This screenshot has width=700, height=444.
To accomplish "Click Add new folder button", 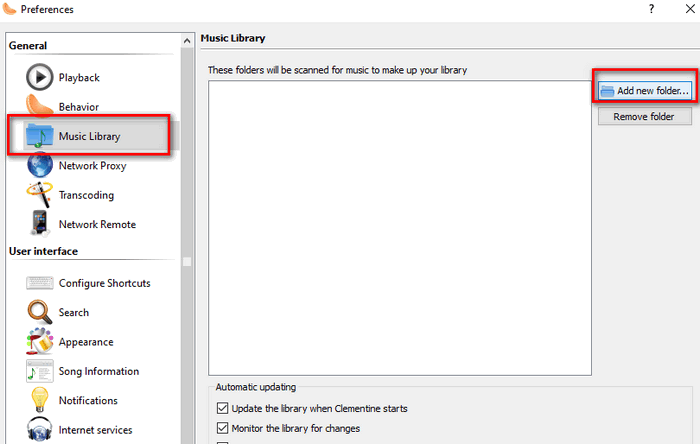I will coord(645,91).
